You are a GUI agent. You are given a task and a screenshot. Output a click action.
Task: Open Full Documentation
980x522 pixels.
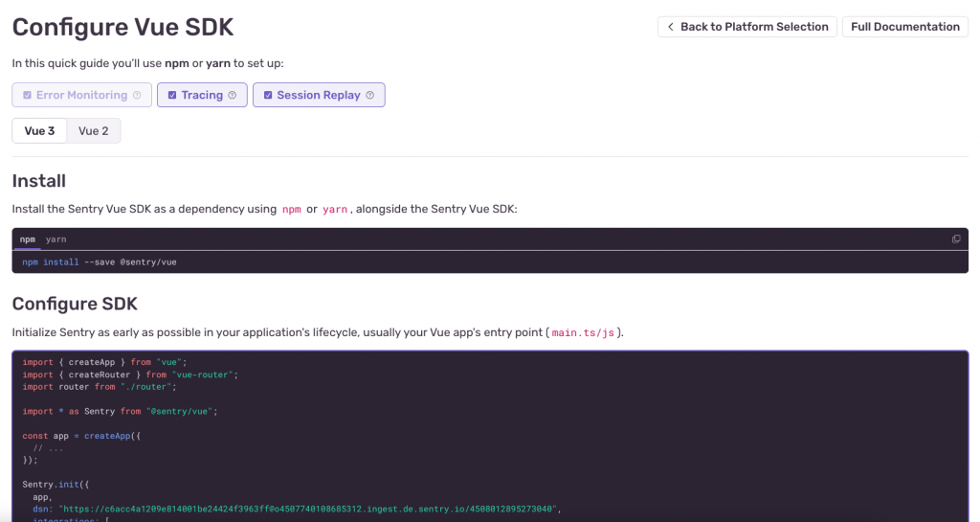905,27
